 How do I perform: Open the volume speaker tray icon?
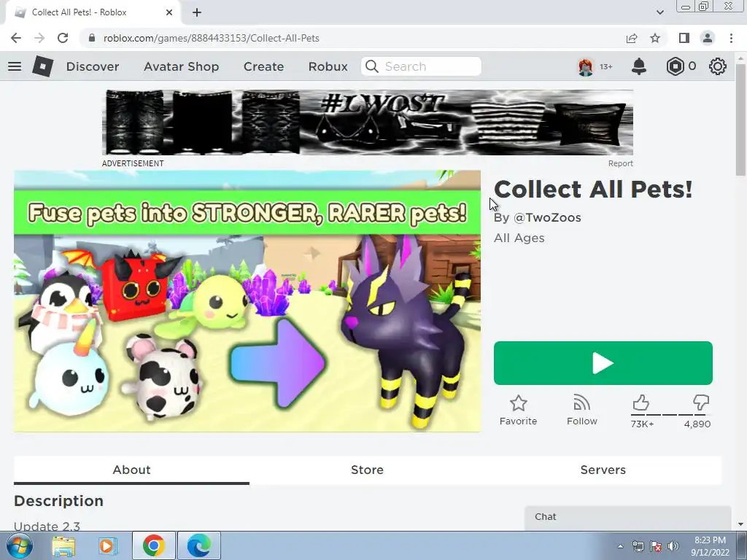[x=673, y=546]
